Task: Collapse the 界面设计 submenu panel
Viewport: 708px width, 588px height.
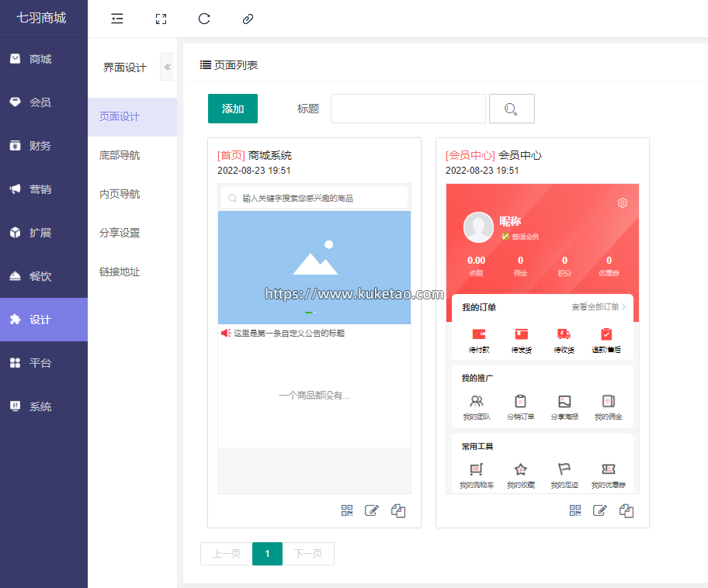Action: coord(167,67)
